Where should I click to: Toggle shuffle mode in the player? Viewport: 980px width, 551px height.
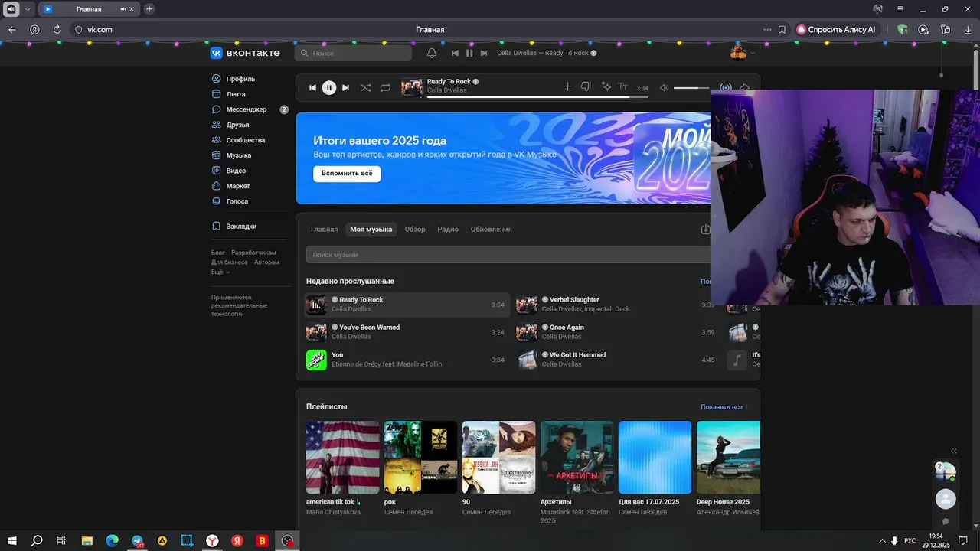point(366,87)
